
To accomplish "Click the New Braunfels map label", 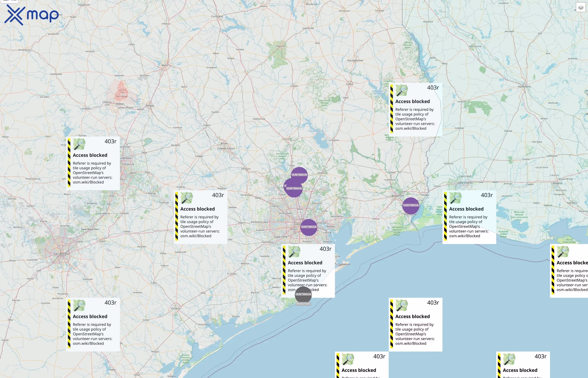I will (90, 230).
